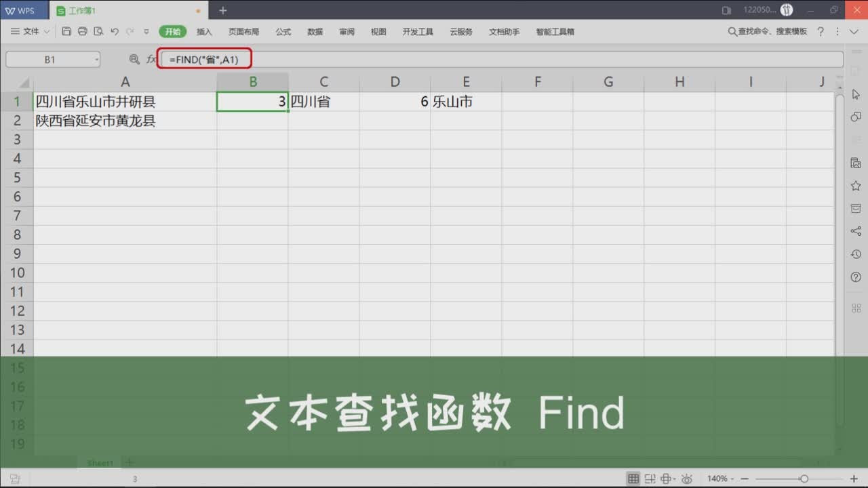Expand the quick access toolbar customize arrow
This screenshot has width=868, height=488.
pyautogui.click(x=146, y=32)
